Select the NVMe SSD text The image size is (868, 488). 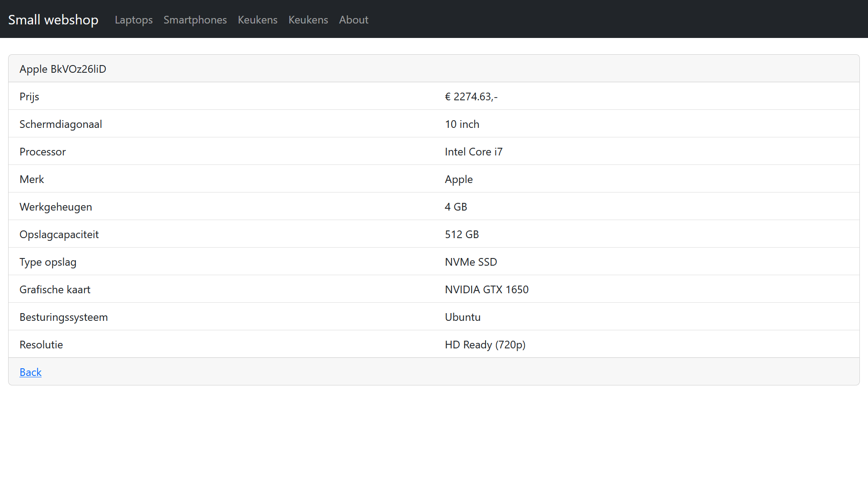pos(471,262)
